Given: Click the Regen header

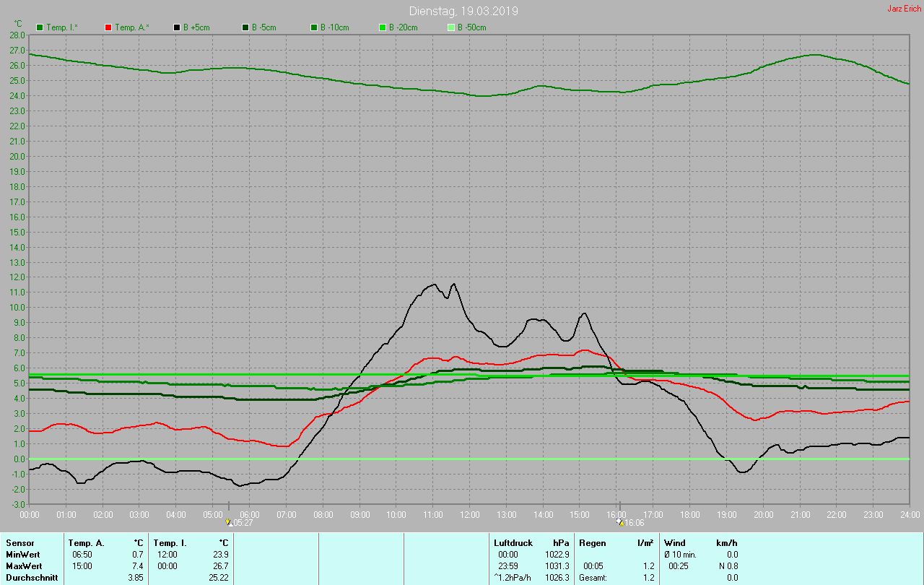Looking at the screenshot, I should click(593, 542).
